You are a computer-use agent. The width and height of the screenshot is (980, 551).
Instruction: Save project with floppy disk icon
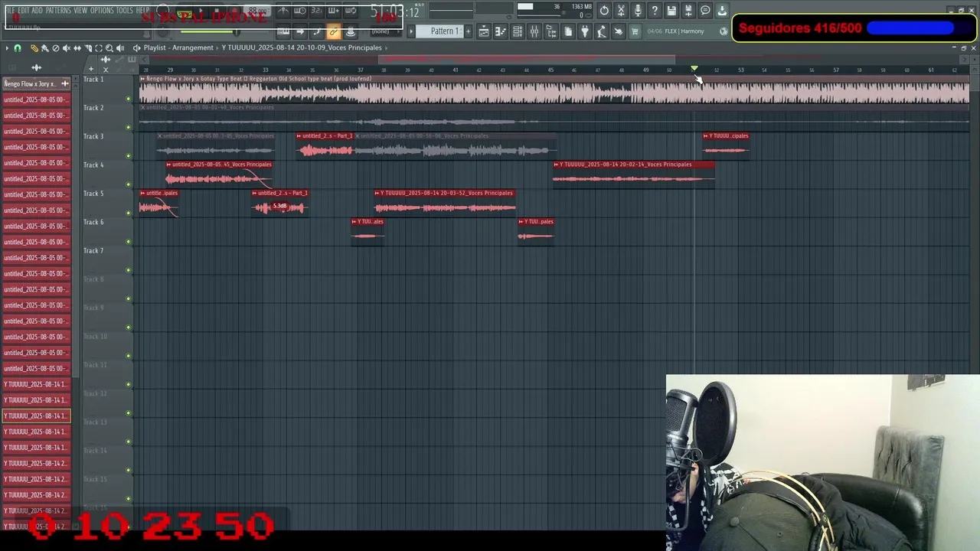tap(671, 11)
